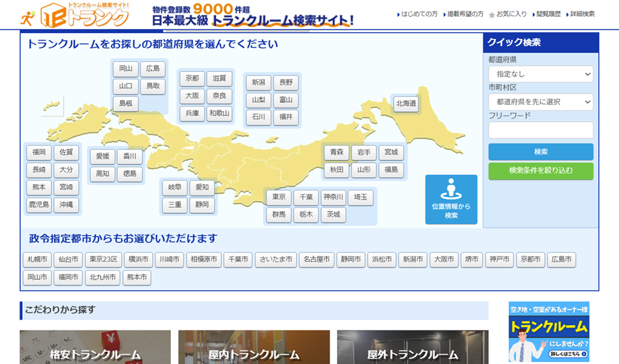
Task: Open the 都道府県 dropdown
Action: click(x=540, y=74)
